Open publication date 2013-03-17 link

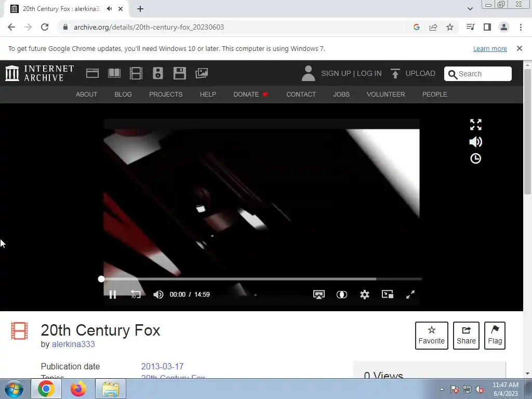[x=162, y=366]
